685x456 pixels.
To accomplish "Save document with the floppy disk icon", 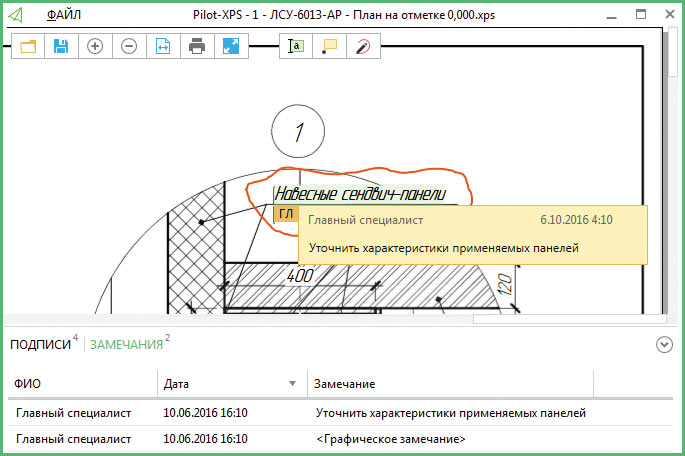I will click(61, 46).
